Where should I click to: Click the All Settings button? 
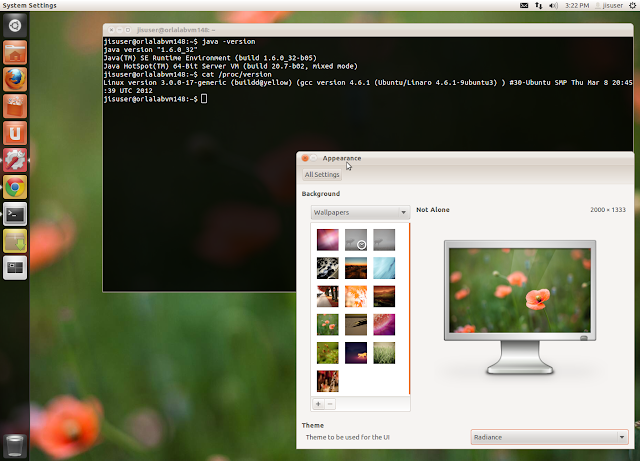322,174
